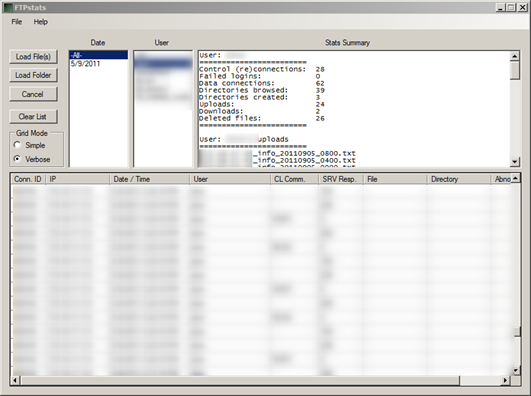
Task: Click the Load File(s) button
Action: pos(33,57)
